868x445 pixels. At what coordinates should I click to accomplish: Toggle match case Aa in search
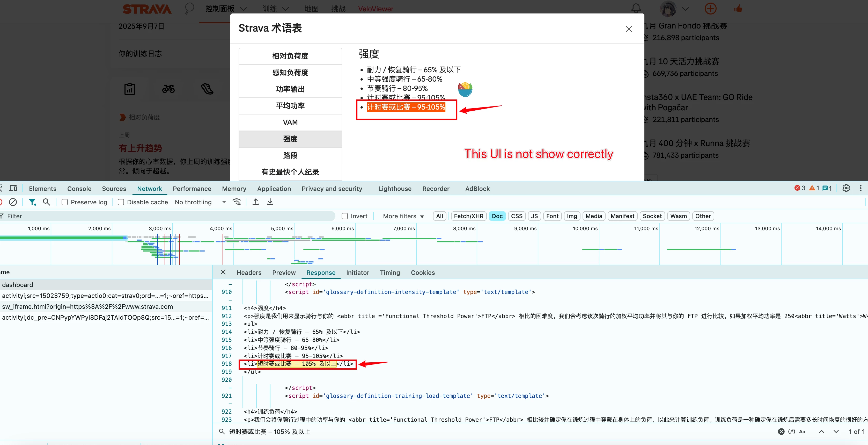[x=802, y=432]
